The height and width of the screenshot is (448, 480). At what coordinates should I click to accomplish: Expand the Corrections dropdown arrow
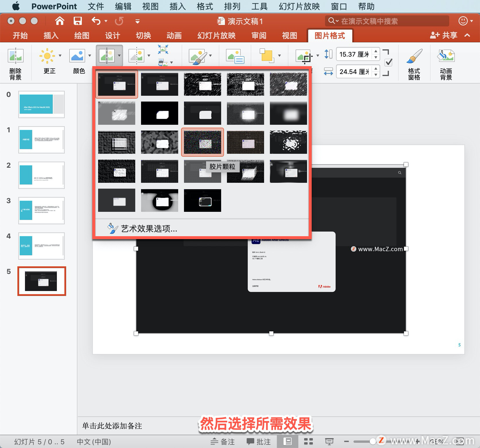60,55
